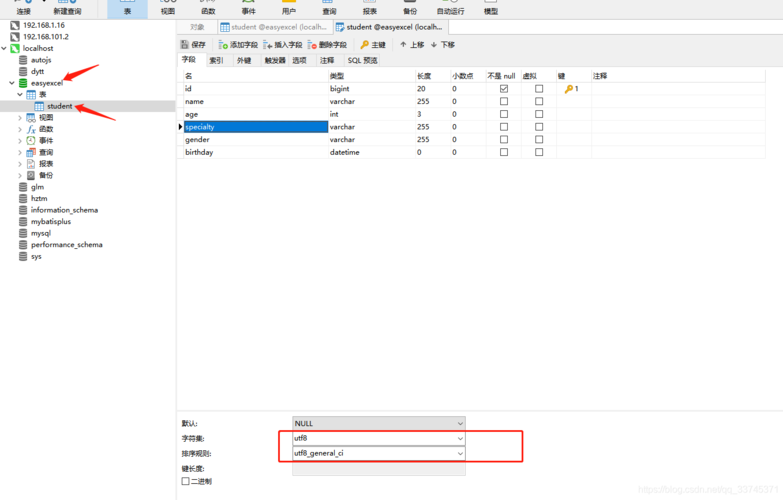Click the 键长度 key length field

coord(379,469)
